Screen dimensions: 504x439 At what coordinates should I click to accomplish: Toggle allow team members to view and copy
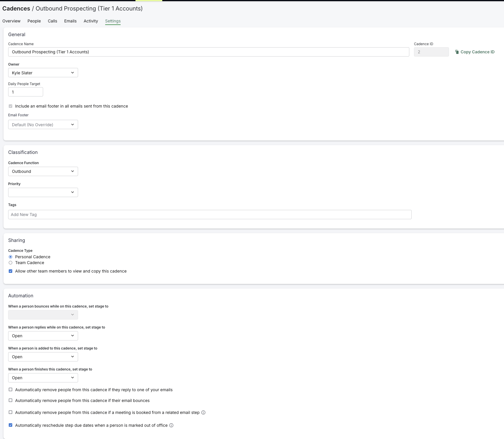[x=10, y=271]
